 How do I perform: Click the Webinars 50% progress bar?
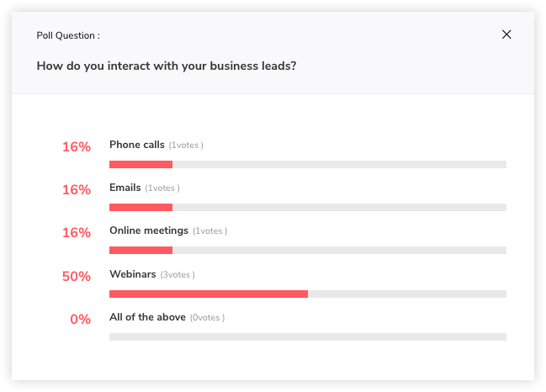pos(308,294)
